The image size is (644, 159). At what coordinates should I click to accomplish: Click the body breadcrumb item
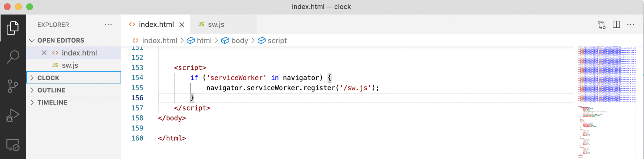pos(239,41)
